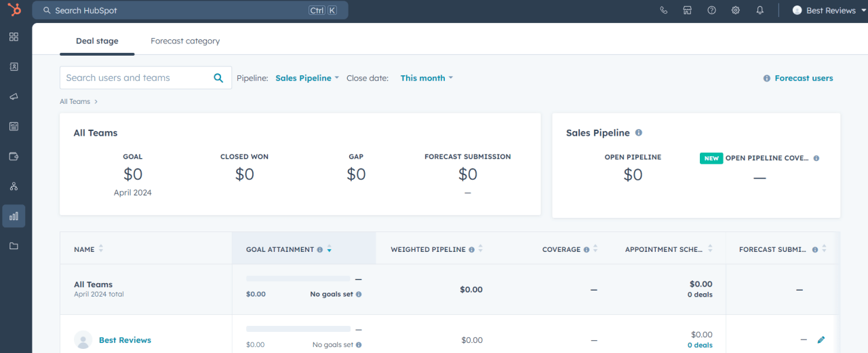Open the Content icon in sidebar
Image resolution: width=868 pixels, height=353 pixels.
14,126
